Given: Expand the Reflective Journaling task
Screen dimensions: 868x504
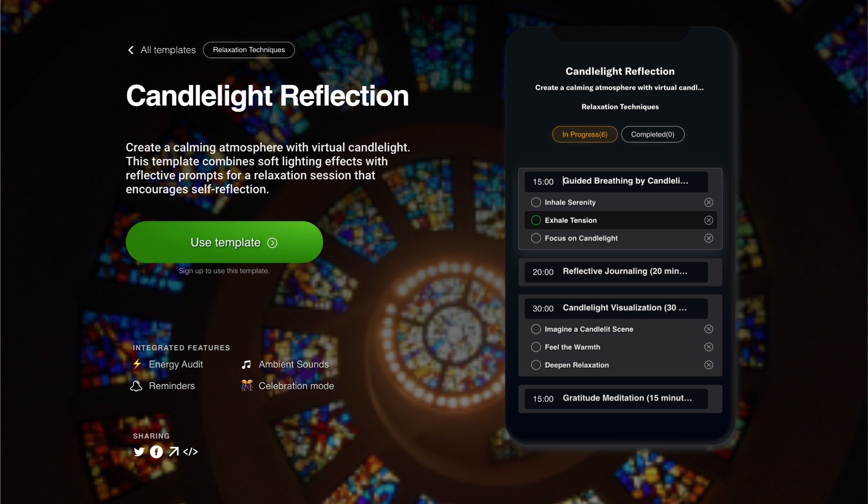Looking at the screenshot, I should pyautogui.click(x=616, y=272).
